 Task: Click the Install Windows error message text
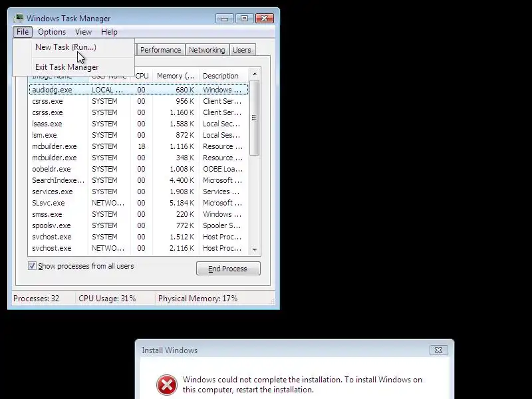pos(303,384)
